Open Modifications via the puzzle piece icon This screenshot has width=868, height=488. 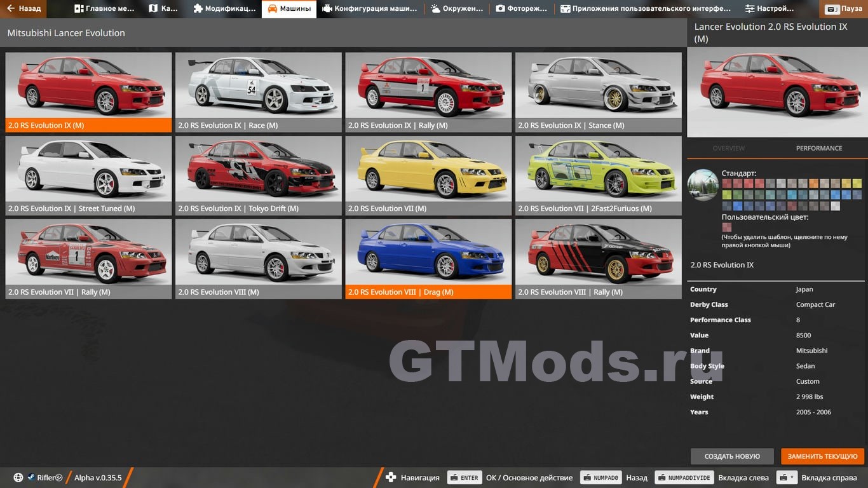tap(198, 9)
